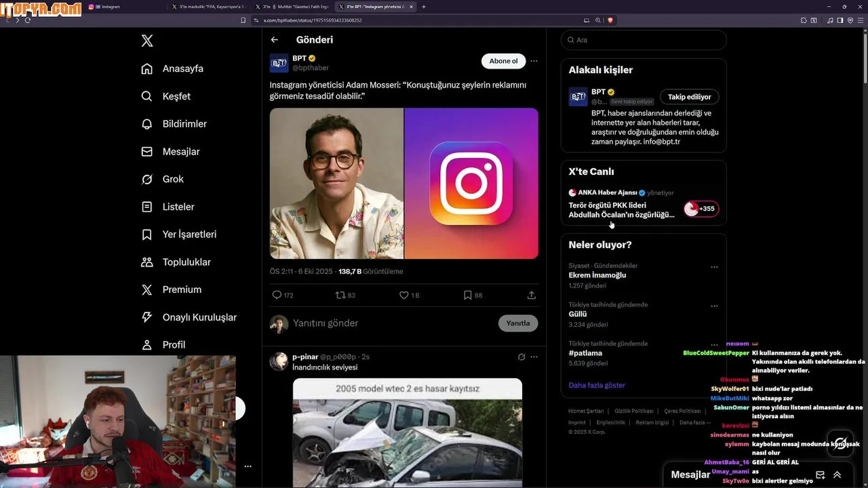Open Keşfet explore page
868x488 pixels.
tap(166, 96)
